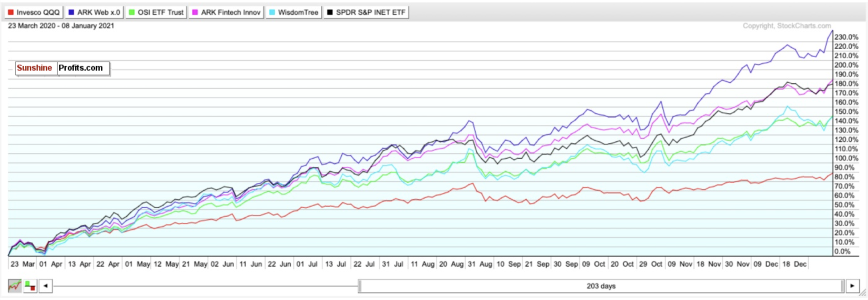Click the '23 Mar' date label
868x300 pixels.
[23, 264]
